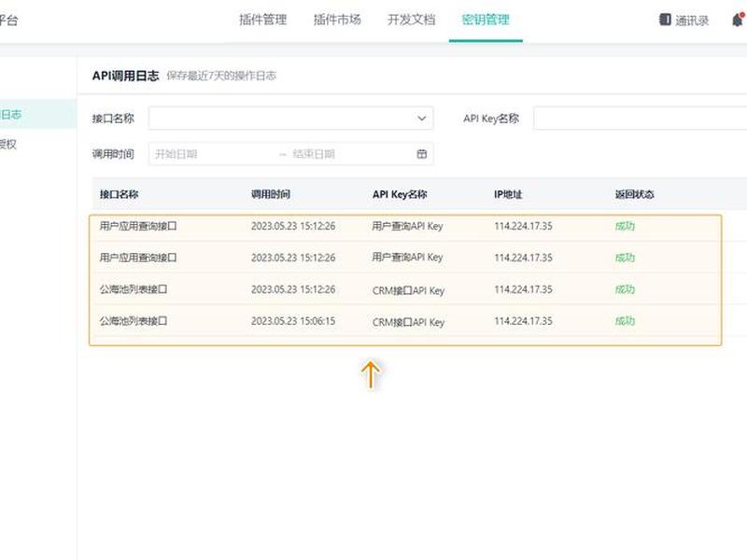Open the 开发文档 tab
The image size is (747, 560).
(411, 20)
